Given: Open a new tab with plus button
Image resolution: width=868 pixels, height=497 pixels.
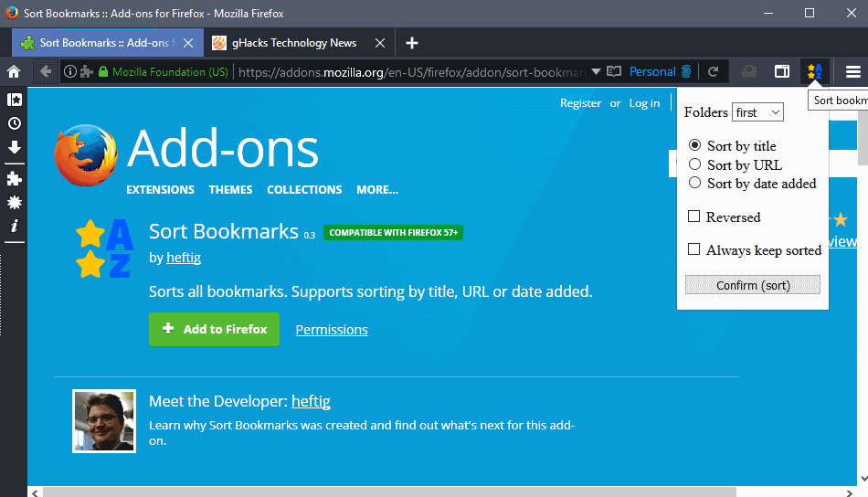Looking at the screenshot, I should tap(411, 43).
